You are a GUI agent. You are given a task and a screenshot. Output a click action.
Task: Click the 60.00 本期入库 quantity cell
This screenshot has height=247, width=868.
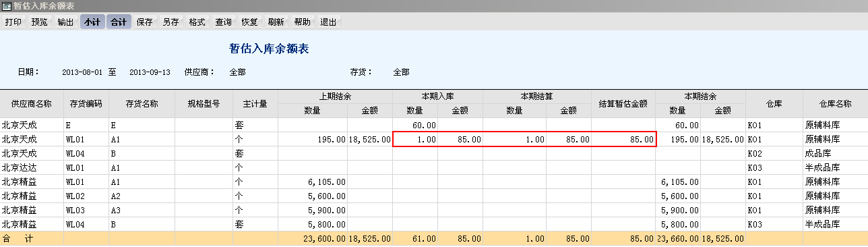(x=415, y=125)
